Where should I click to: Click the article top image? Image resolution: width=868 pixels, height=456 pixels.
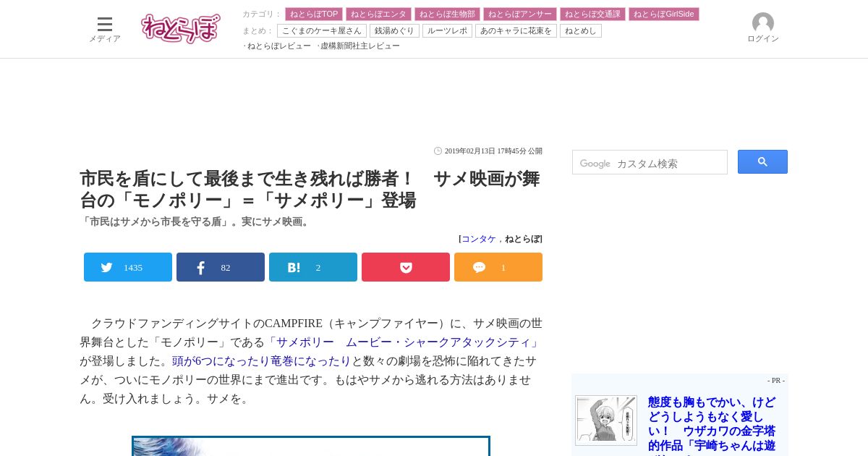pyautogui.click(x=311, y=446)
